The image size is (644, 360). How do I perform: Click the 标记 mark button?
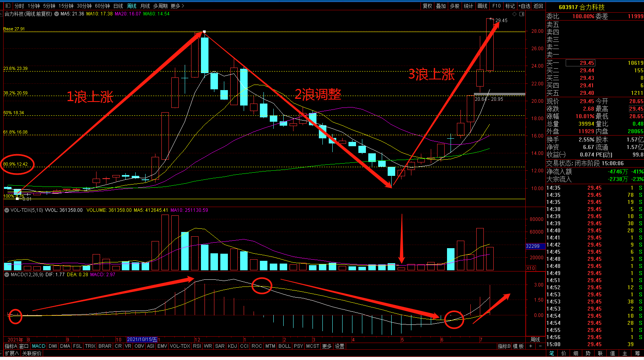click(x=510, y=6)
